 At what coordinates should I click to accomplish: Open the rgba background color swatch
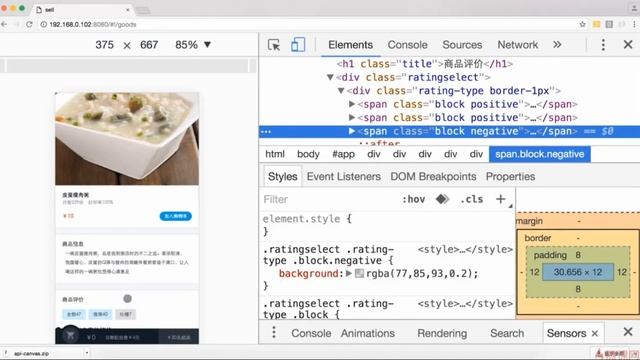coord(359,273)
